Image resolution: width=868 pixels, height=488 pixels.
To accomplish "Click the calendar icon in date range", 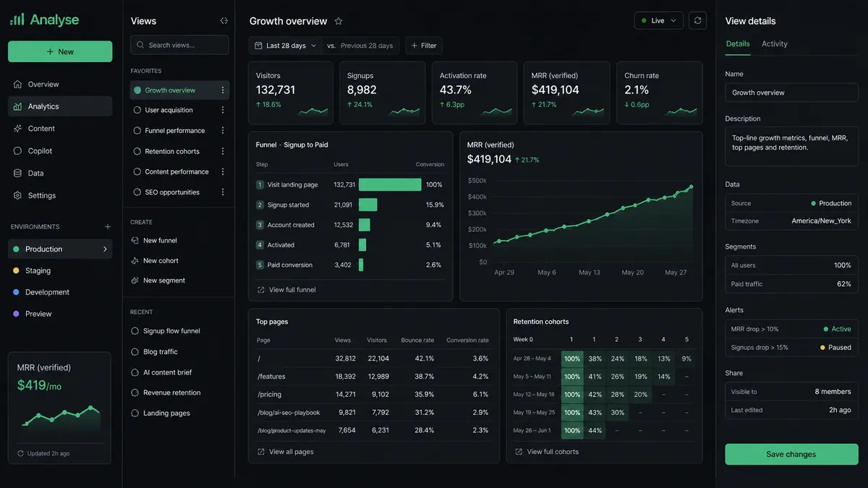I will pyautogui.click(x=259, y=46).
